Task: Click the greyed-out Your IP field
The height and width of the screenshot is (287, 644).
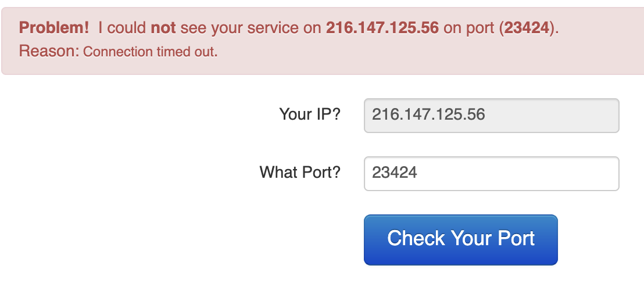Action: tap(491, 115)
